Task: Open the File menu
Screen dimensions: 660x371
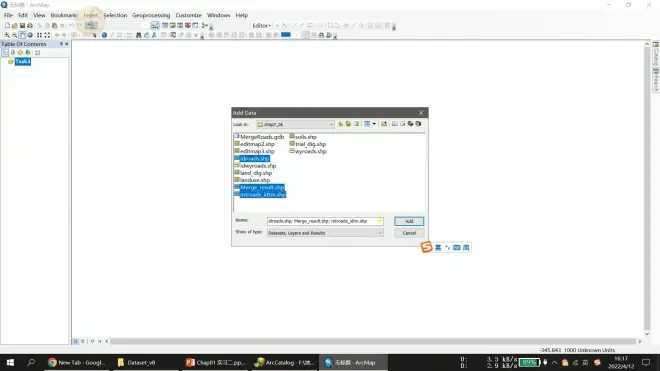Action: pyautogui.click(x=8, y=15)
